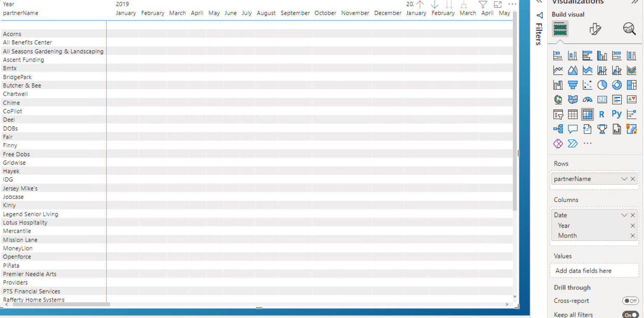The height and width of the screenshot is (318, 644).
Task: Select Clustered column chart visualization
Action: [602, 55]
